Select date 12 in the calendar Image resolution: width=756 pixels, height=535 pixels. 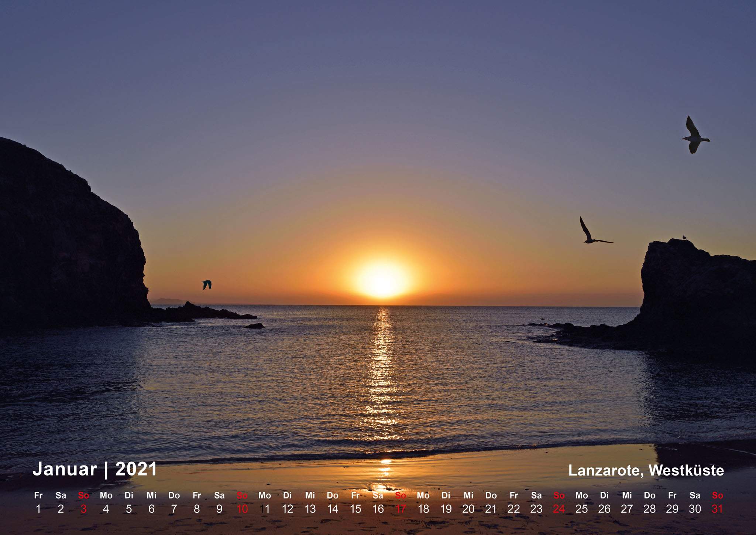click(x=288, y=509)
